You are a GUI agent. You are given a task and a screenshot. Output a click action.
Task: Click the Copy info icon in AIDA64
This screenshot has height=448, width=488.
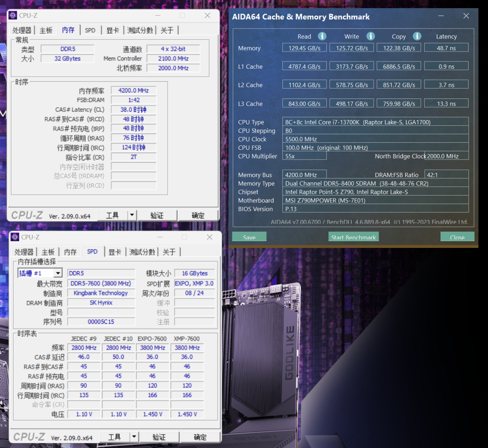417,36
